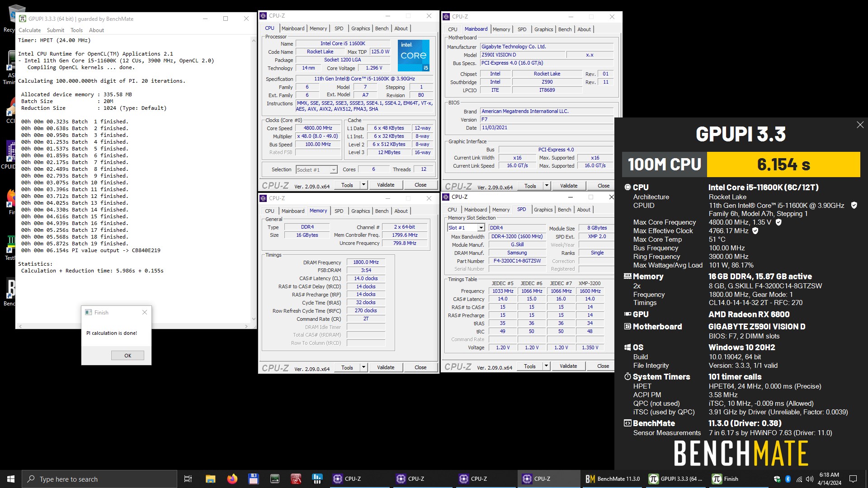
Task: Open Windows Security tray icon
Action: pos(777,479)
